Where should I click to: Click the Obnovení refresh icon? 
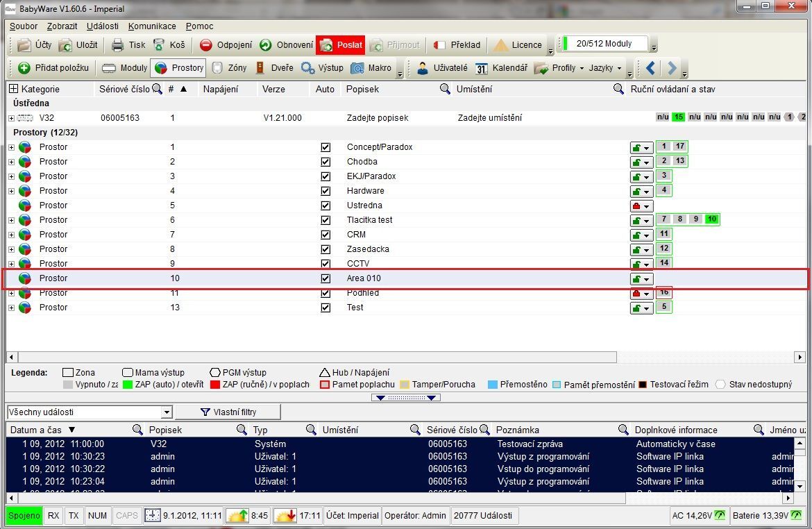pyautogui.click(x=266, y=45)
